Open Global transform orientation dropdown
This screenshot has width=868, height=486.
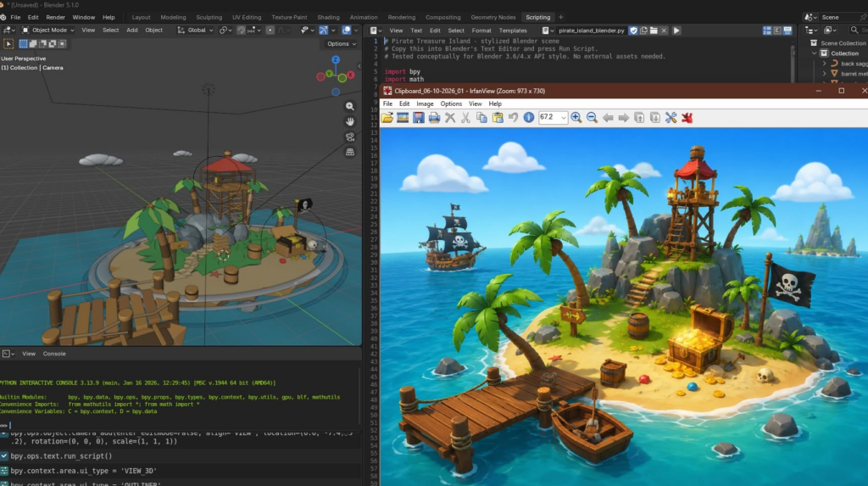pyautogui.click(x=196, y=31)
